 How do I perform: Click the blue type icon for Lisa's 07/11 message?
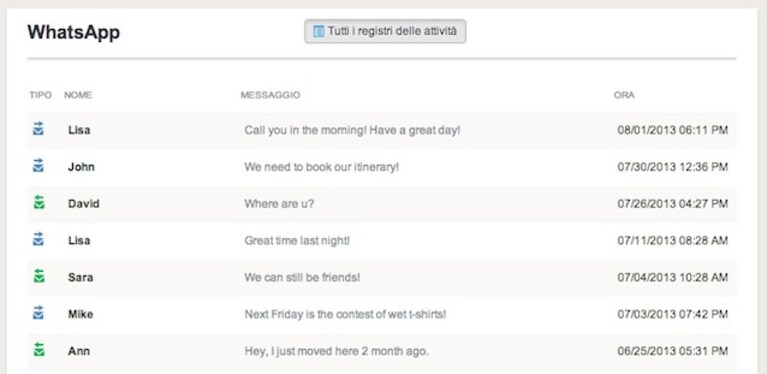tap(39, 239)
